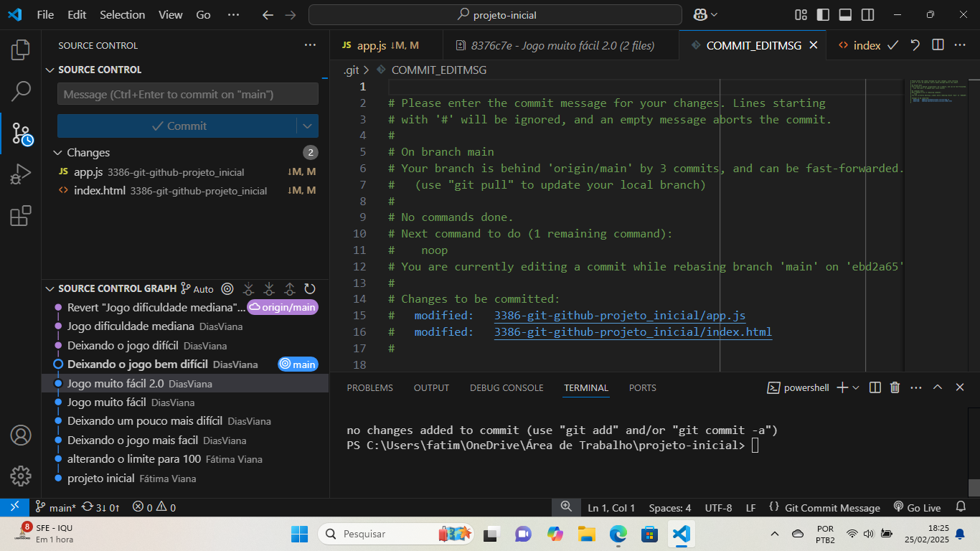Go to current history item target icon

point(227,288)
